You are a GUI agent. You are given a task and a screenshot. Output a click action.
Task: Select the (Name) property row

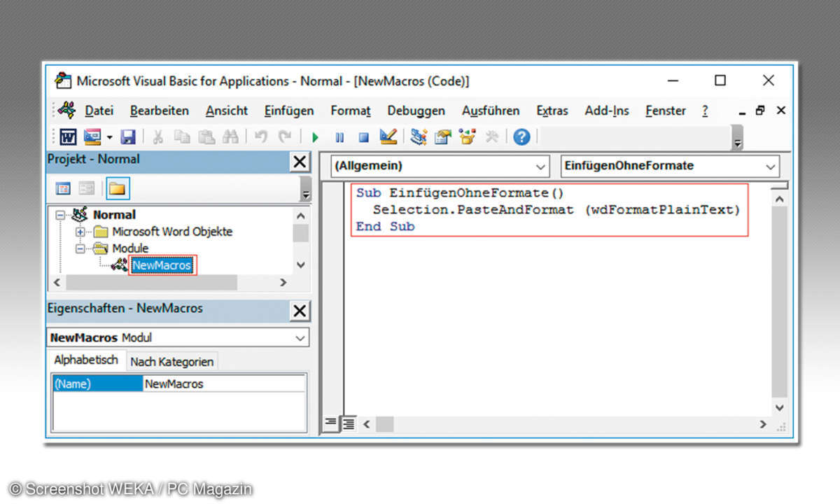pos(97,384)
